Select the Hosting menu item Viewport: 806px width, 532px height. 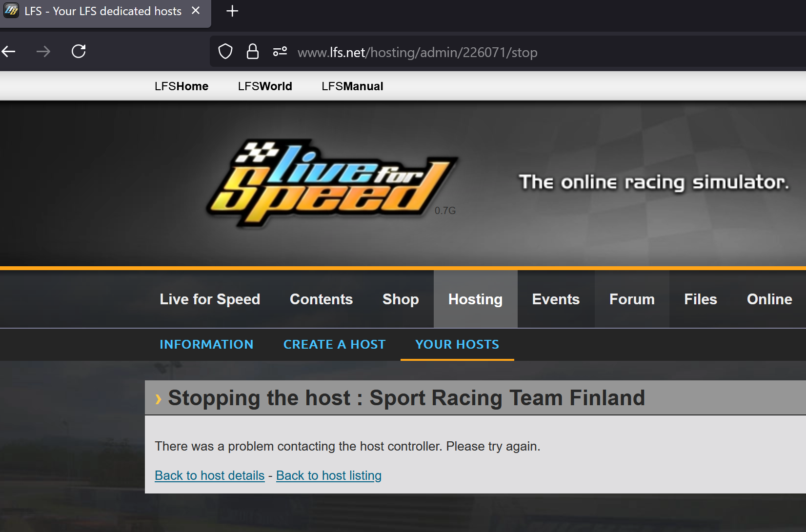[475, 299]
